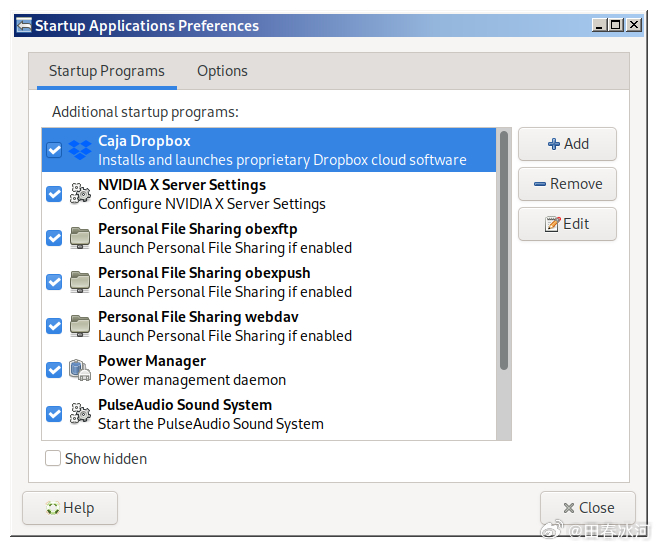This screenshot has height=547, width=658.
Task: Enable the Show hidden checkbox
Action: click(53, 459)
